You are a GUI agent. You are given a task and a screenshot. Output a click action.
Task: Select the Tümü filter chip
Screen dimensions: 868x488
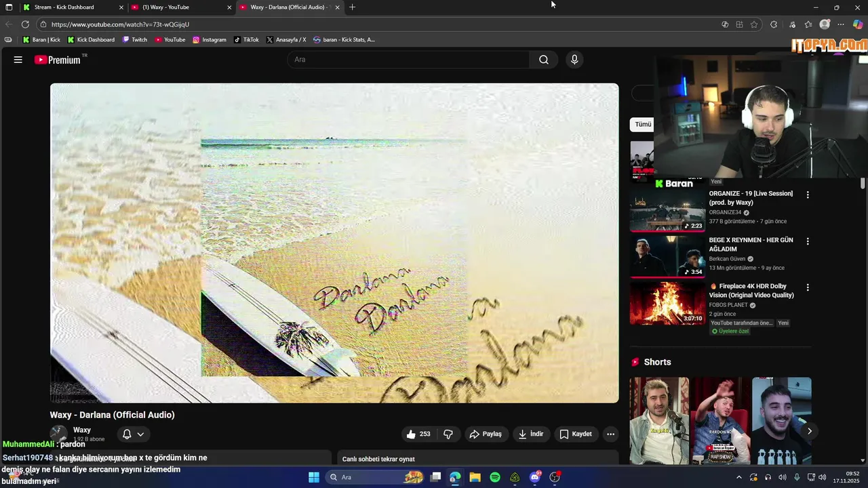click(642, 125)
